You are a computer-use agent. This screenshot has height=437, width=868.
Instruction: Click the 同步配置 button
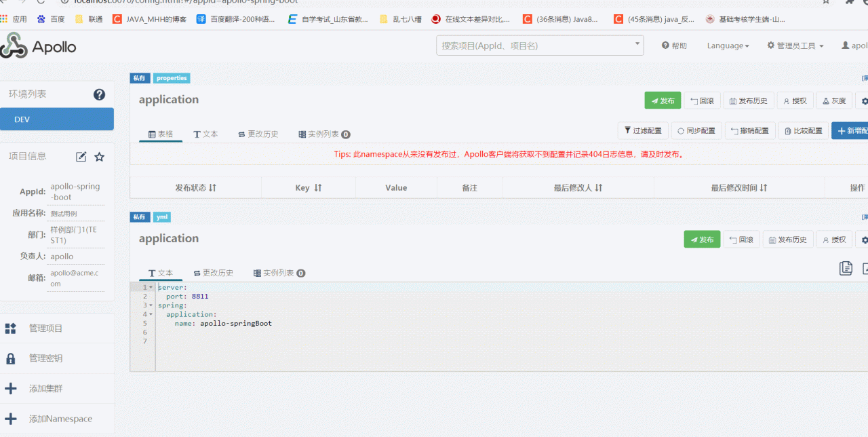tap(696, 130)
